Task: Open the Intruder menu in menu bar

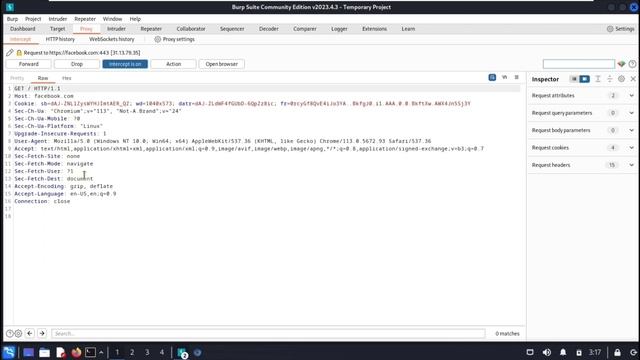Action: [58, 19]
